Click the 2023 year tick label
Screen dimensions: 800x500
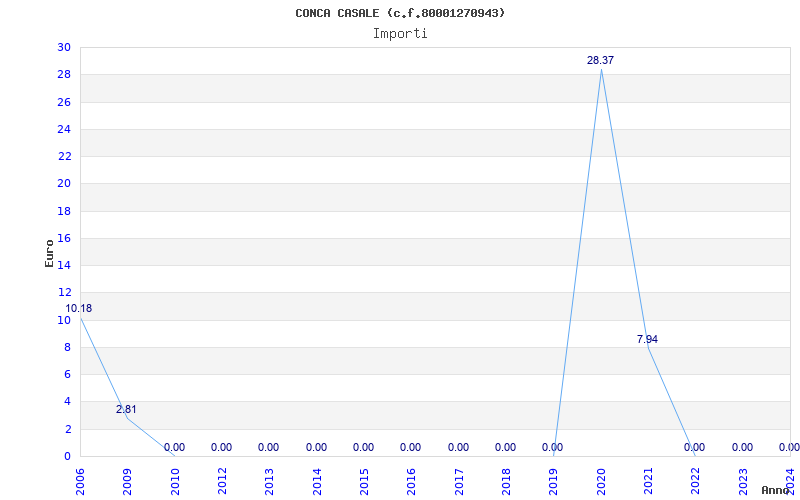tap(743, 482)
